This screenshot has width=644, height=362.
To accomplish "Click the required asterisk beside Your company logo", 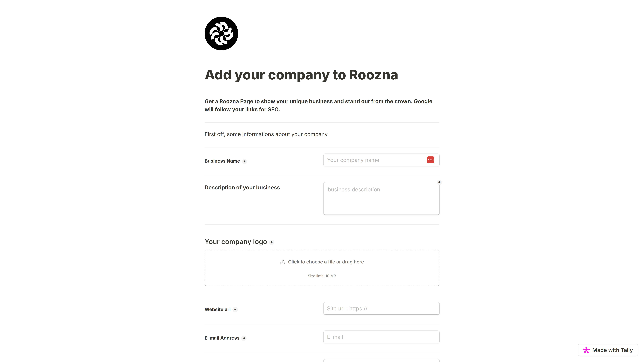I will (x=271, y=242).
